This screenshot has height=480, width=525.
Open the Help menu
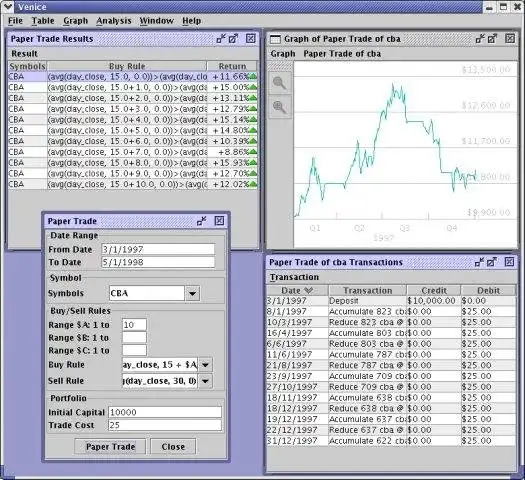tap(192, 21)
